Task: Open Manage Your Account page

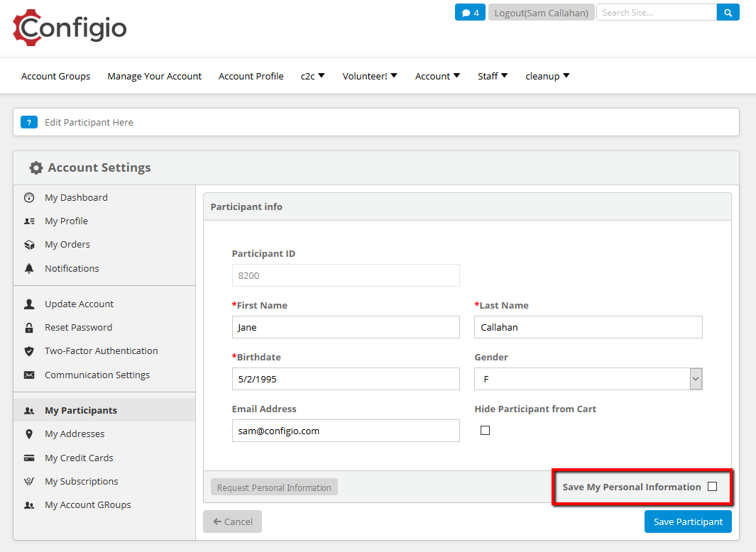Action: [x=154, y=76]
